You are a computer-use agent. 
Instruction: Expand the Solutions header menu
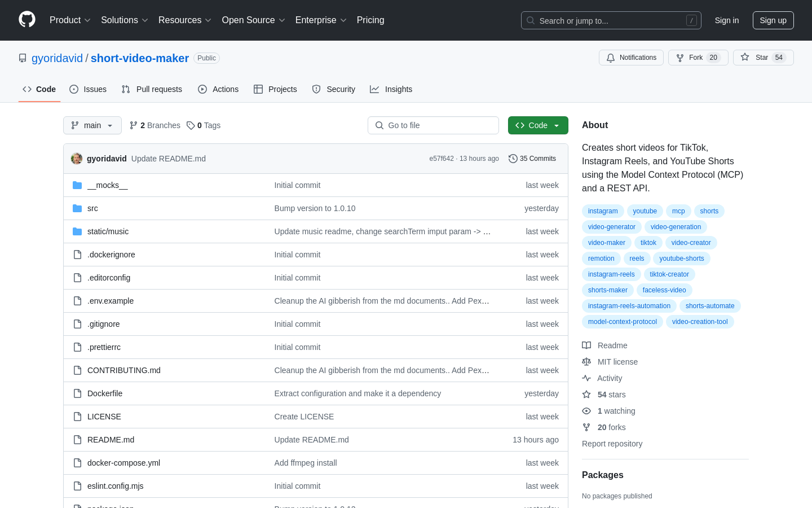click(125, 20)
